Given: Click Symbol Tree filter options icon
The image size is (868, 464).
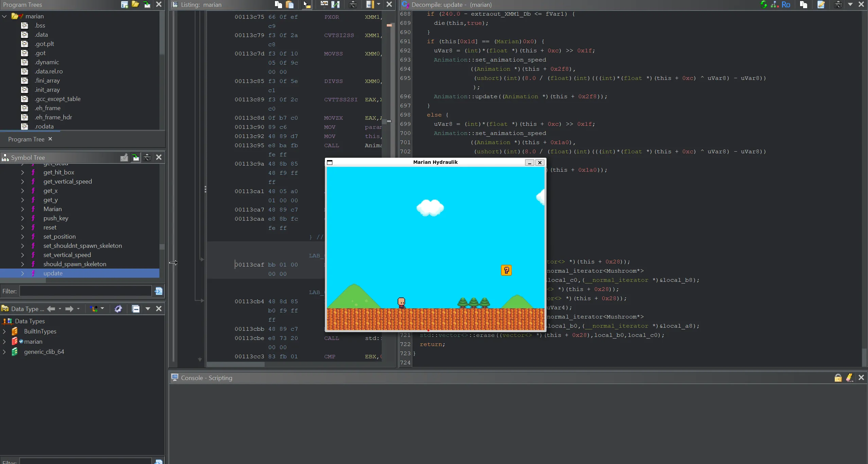Looking at the screenshot, I should click(158, 291).
